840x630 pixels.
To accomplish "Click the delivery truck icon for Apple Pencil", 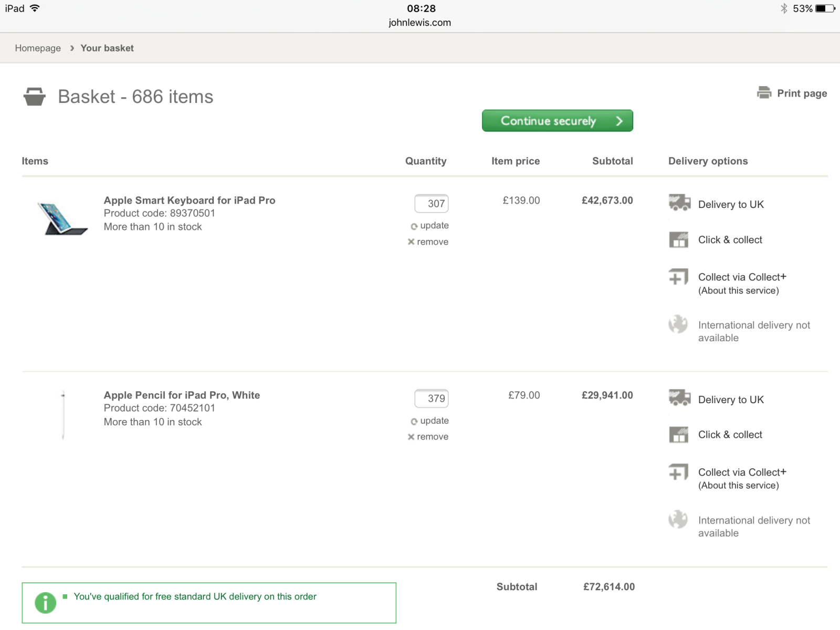I will [x=679, y=398].
